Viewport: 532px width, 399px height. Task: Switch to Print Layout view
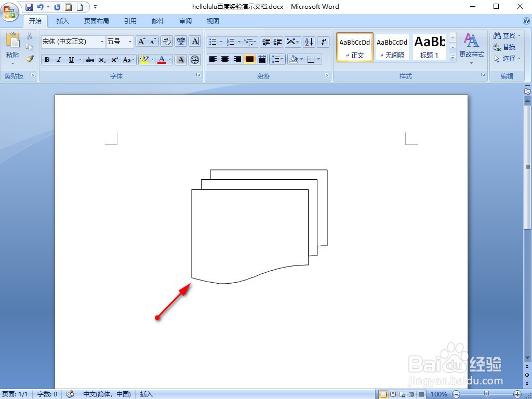(x=383, y=394)
